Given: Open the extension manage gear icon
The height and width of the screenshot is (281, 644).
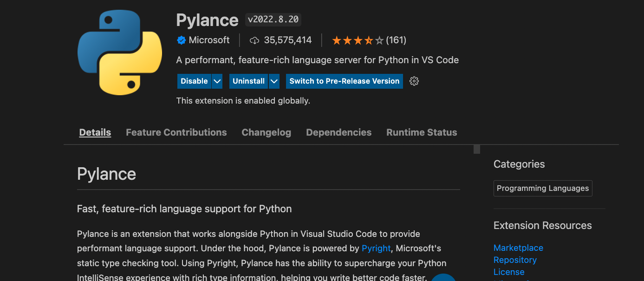Looking at the screenshot, I should [414, 81].
